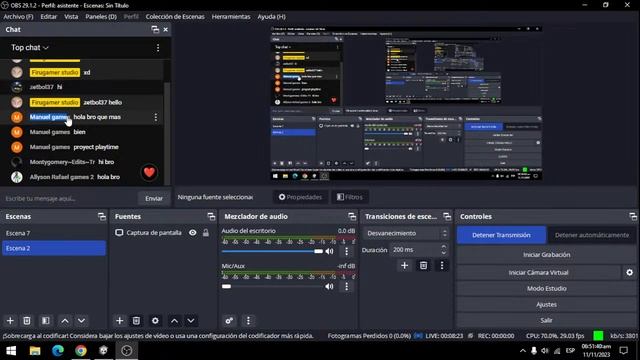The height and width of the screenshot is (360, 640).
Task: Move source up arrow in Fuentes
Action: coord(174,321)
